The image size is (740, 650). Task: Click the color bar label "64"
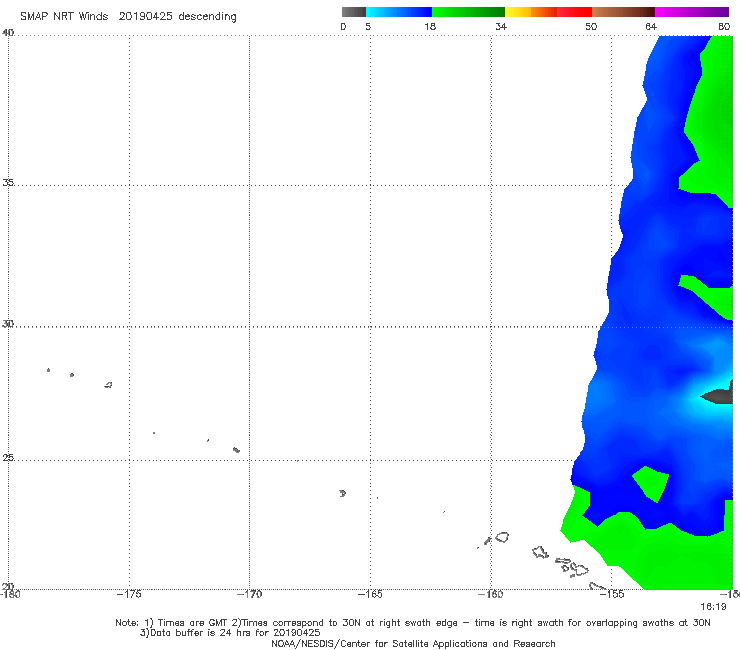click(651, 26)
